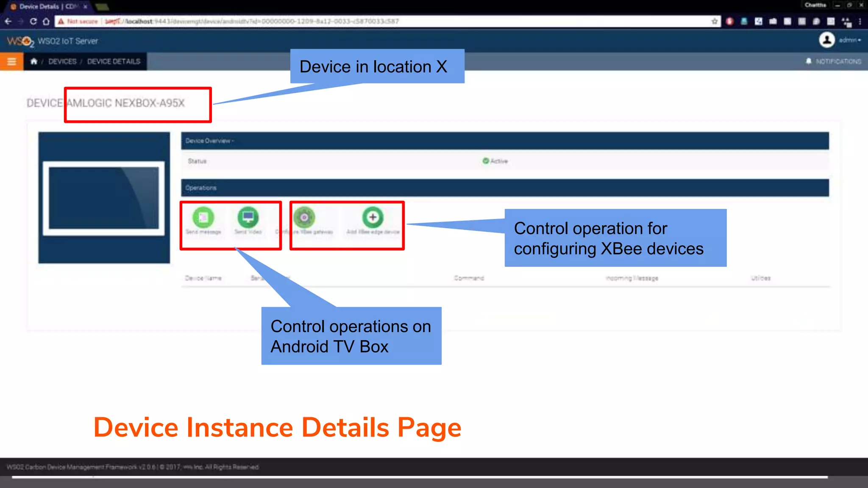Click the 'Device Name' column header
Screen dimensions: 868x488
pyautogui.click(x=203, y=278)
